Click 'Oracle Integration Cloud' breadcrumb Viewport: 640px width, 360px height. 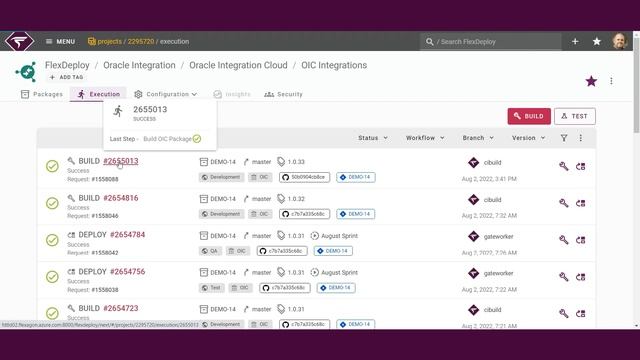coord(238,65)
